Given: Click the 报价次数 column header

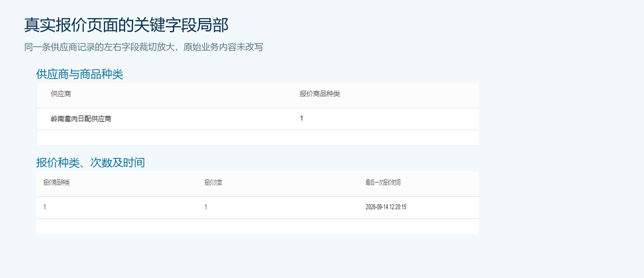Looking at the screenshot, I should click(x=213, y=183).
